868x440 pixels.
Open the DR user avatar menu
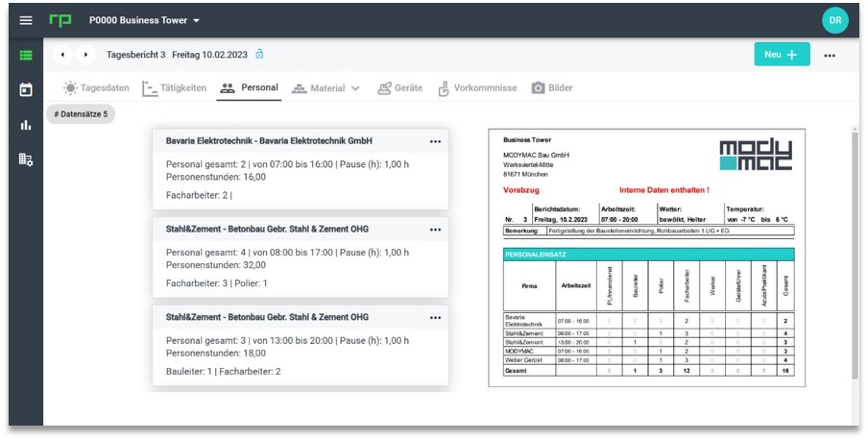pos(834,20)
